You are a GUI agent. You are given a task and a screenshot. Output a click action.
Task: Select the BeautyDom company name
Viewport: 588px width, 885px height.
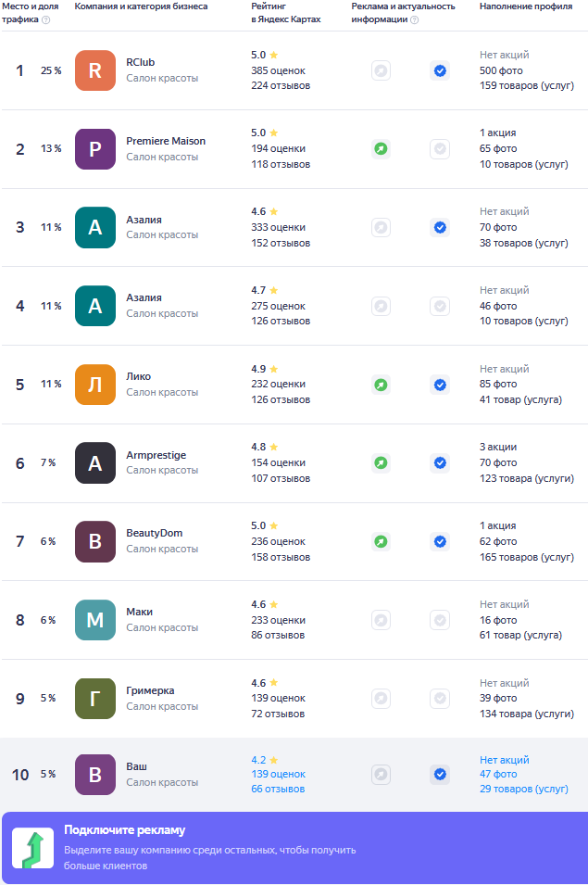point(155,534)
